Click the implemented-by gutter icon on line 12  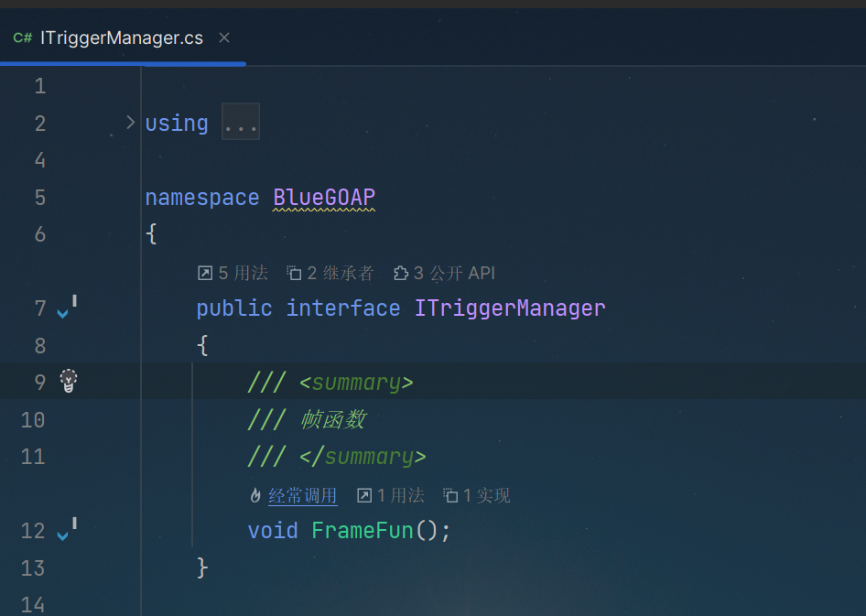[x=67, y=530]
